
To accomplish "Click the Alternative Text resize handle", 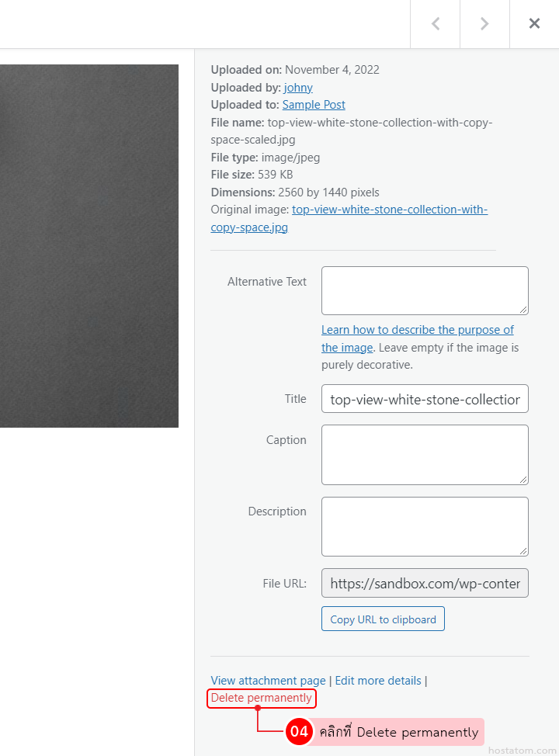I will pyautogui.click(x=523, y=309).
